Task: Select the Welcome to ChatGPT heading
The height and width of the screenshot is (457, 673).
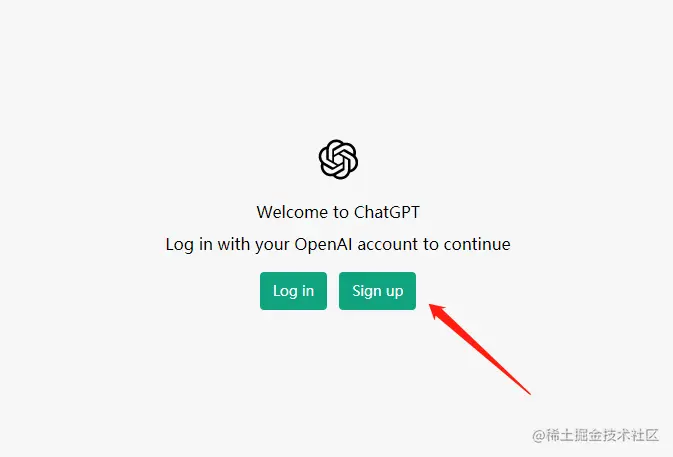Action: click(x=338, y=212)
